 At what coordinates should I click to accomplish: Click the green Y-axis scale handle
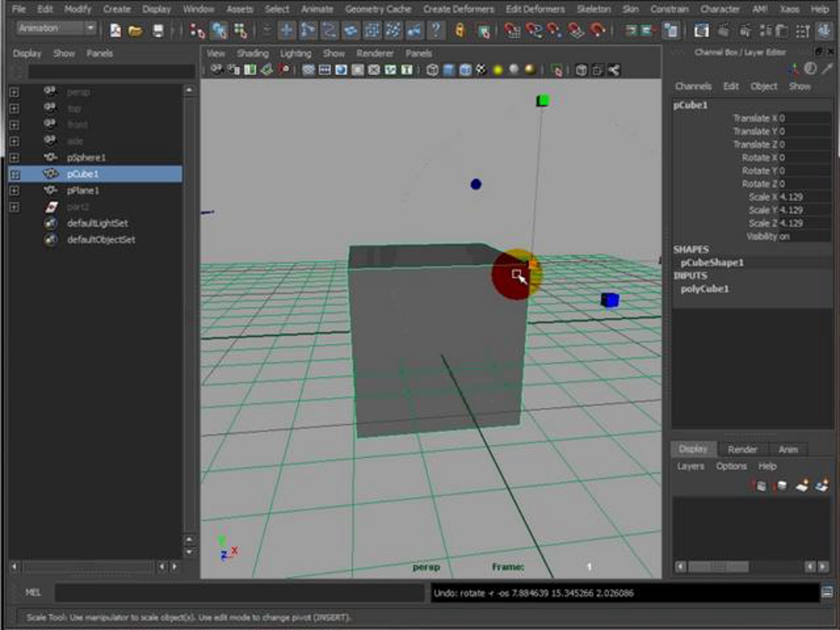543,101
